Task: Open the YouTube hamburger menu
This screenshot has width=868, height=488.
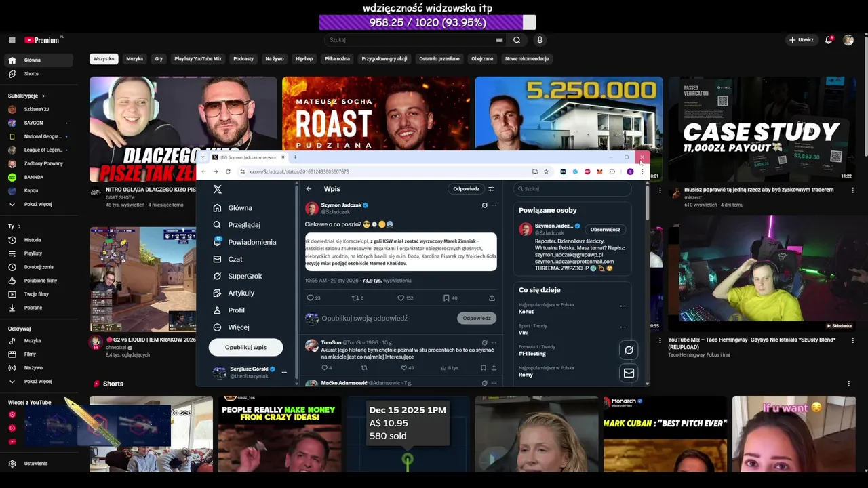Action: click(12, 40)
